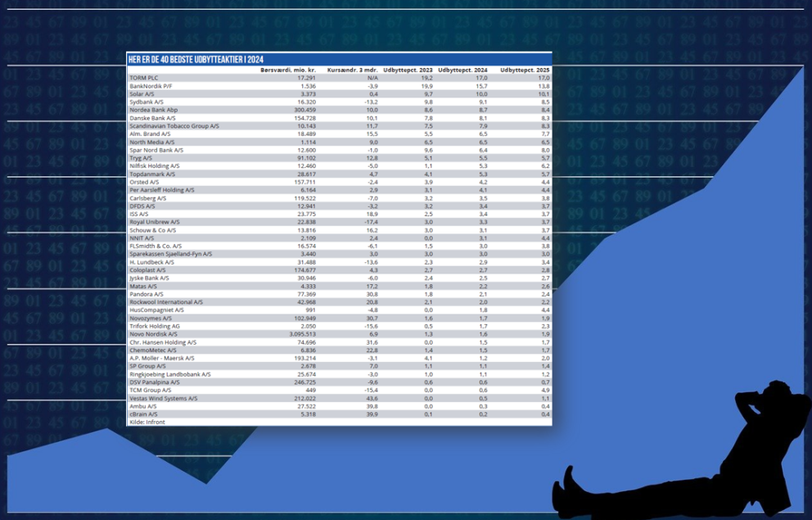Click the 'Pandora A/S' company name

145,294
